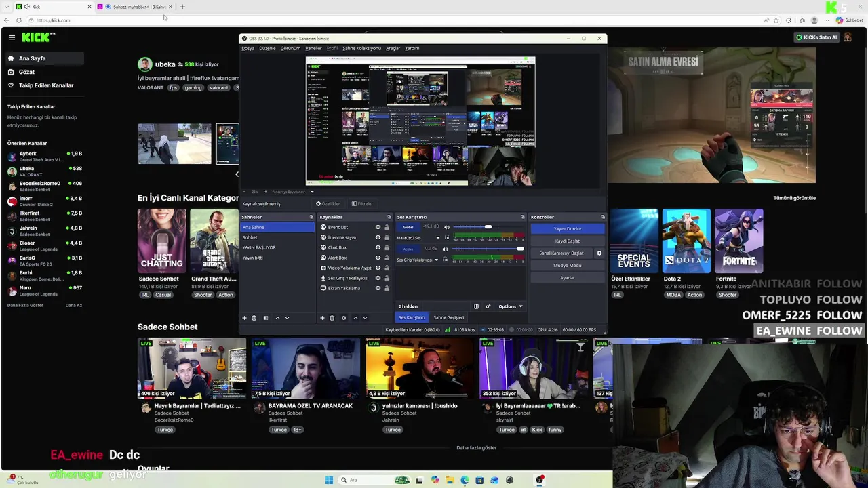868x488 pixels.
Task: Add a new scene in OBS Sahneler panel
Action: tap(245, 318)
